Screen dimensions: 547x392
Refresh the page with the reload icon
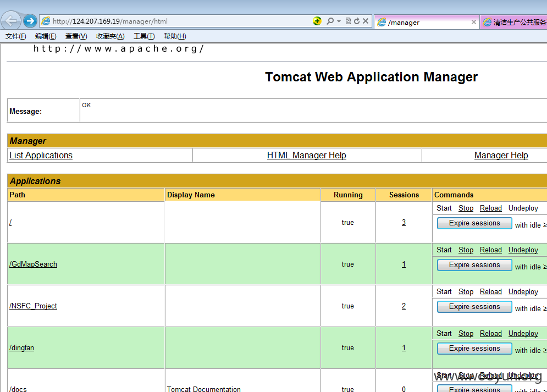[357, 21]
